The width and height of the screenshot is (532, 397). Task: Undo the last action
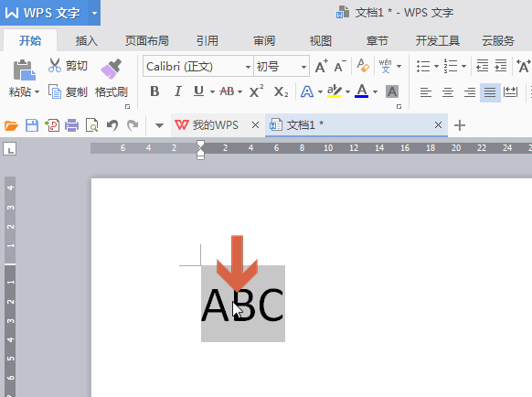coord(112,125)
